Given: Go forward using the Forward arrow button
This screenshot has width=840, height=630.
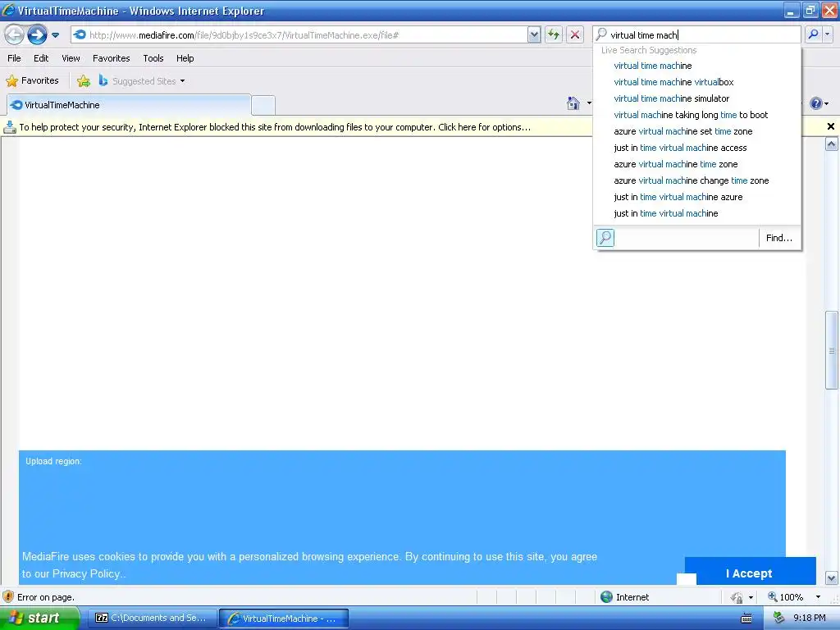Looking at the screenshot, I should pyautogui.click(x=37, y=35).
